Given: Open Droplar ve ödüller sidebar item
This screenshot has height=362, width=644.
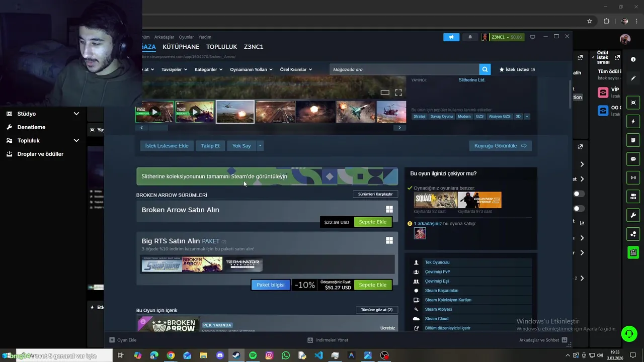Looking at the screenshot, I should point(40,154).
